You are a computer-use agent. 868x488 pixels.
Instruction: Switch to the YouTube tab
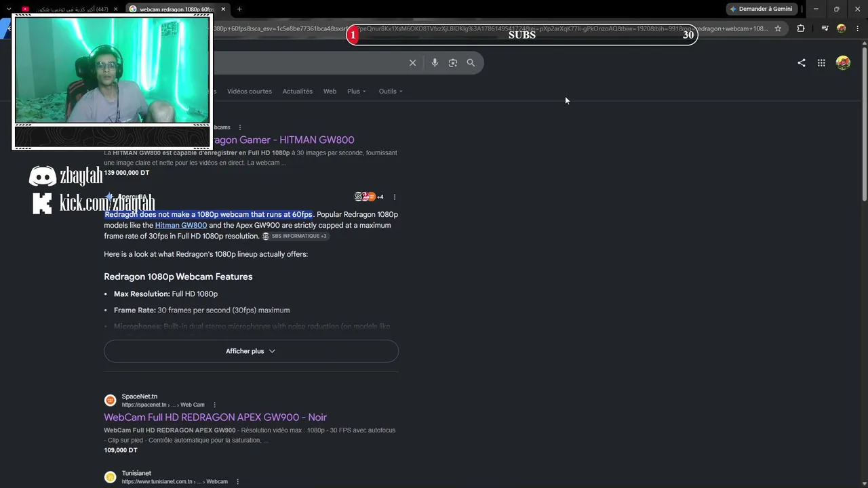pyautogui.click(x=68, y=9)
